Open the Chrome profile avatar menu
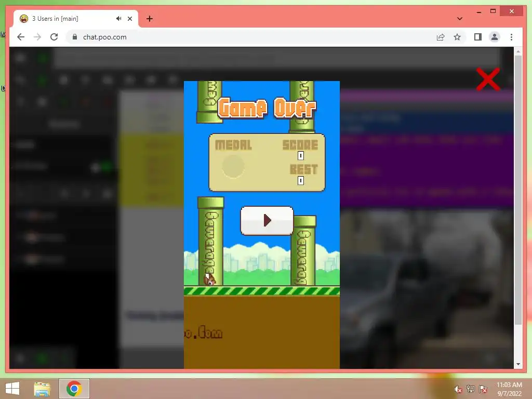532x399 pixels. tap(495, 37)
